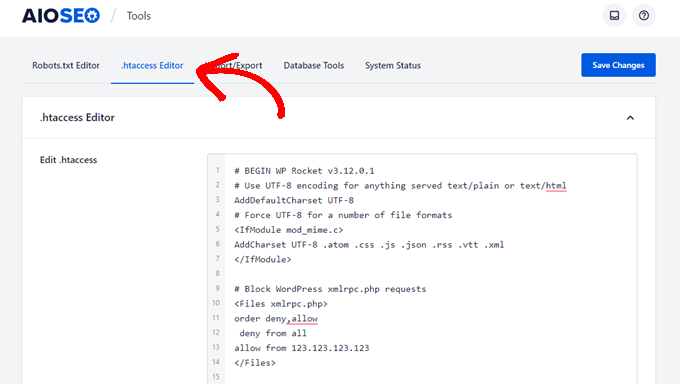Collapse the .htaccess Editor panel chevron
Screen dimensions: 680x384
[630, 118]
